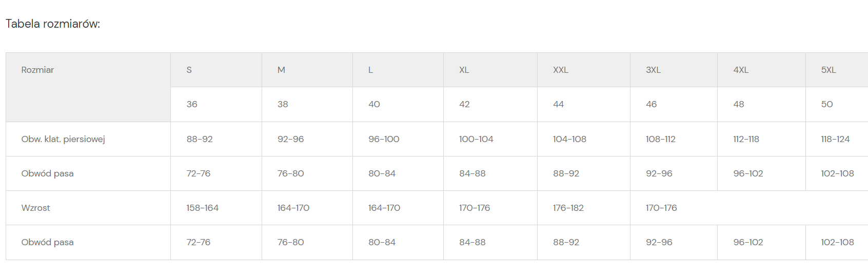The image size is (868, 276).
Task: Click the "Obw. klat. piersiowej" row label
Action: coord(63,139)
